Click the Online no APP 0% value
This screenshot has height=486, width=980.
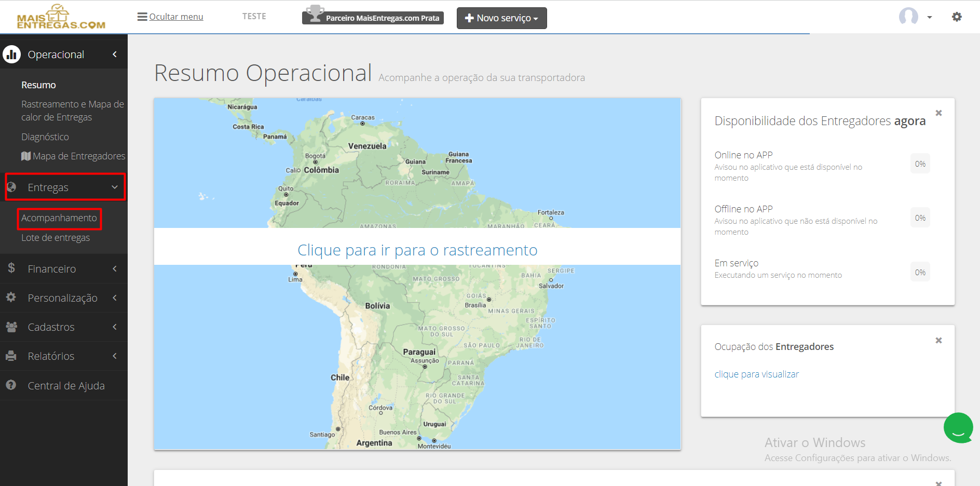(x=920, y=164)
